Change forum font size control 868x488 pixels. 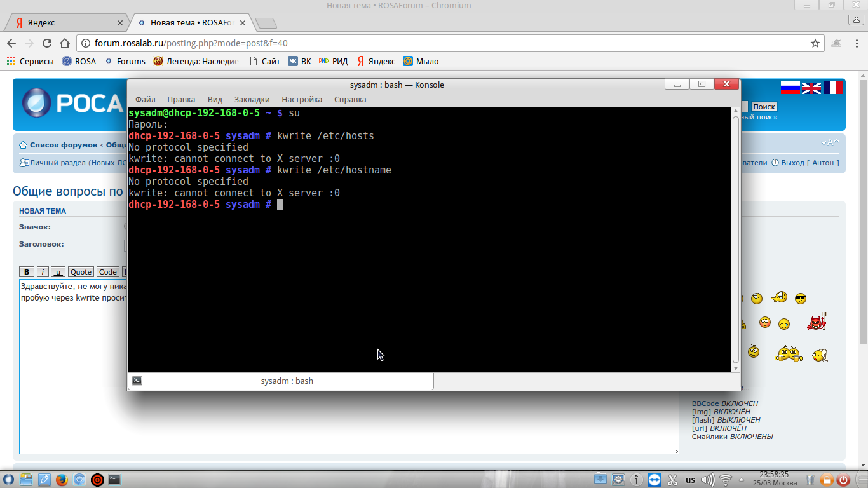click(x=830, y=142)
